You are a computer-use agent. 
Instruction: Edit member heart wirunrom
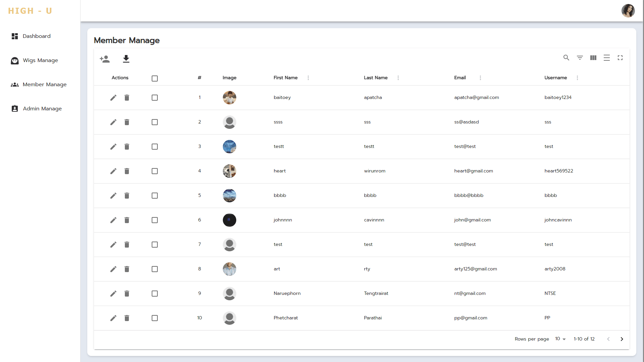click(x=113, y=171)
